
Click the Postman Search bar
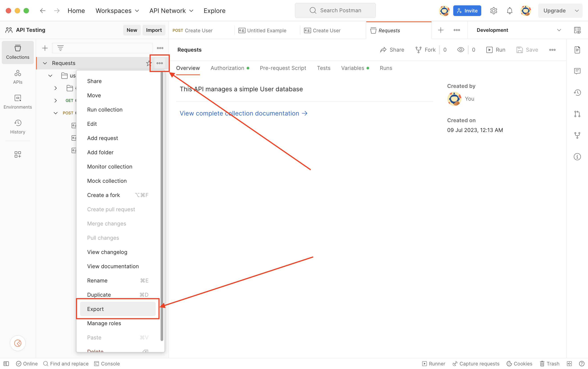(x=335, y=10)
